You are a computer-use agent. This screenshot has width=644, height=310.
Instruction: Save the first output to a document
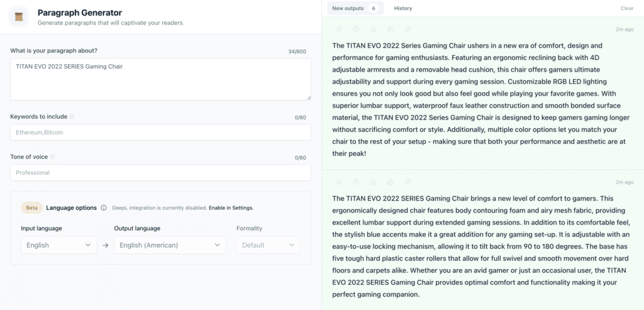point(374,29)
